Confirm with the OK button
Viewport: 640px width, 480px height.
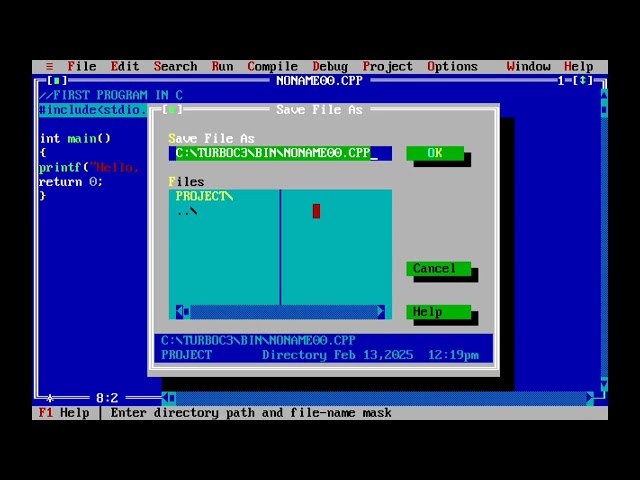click(x=435, y=153)
